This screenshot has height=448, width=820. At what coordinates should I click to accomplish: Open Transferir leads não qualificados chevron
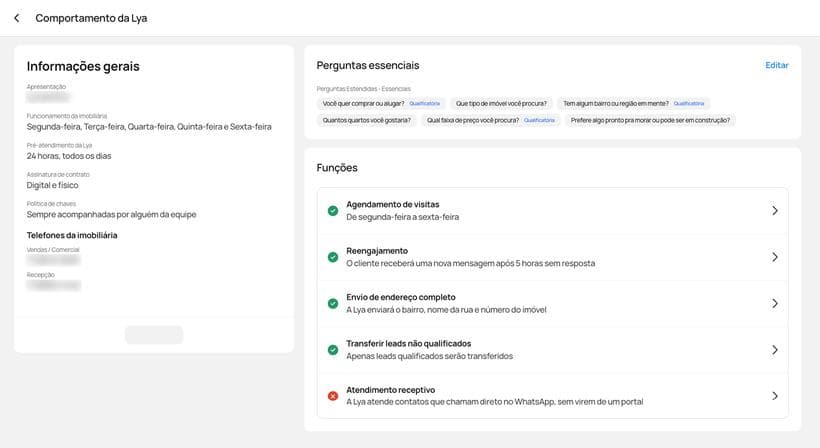(775, 350)
